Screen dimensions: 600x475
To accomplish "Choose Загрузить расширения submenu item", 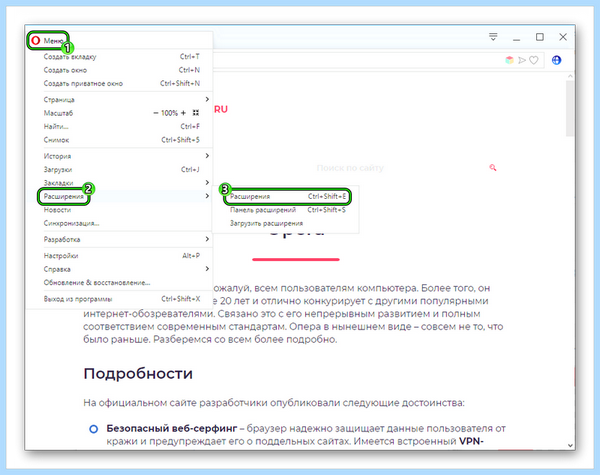I will point(287,223).
